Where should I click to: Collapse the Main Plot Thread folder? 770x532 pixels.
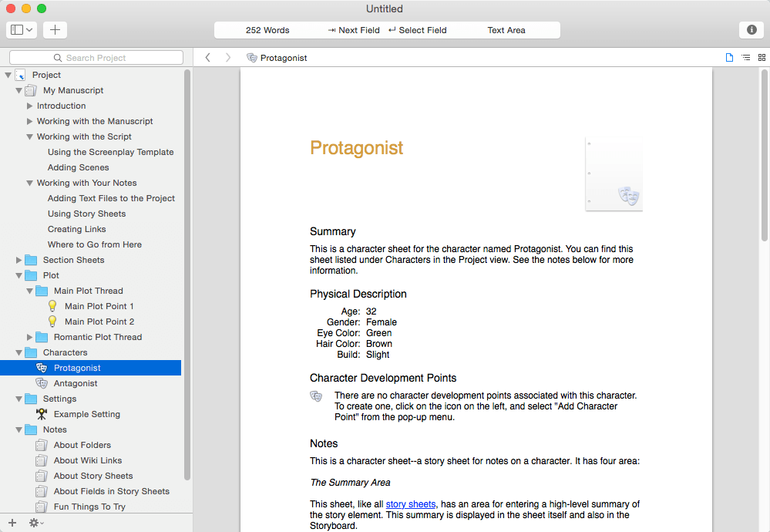(x=30, y=291)
